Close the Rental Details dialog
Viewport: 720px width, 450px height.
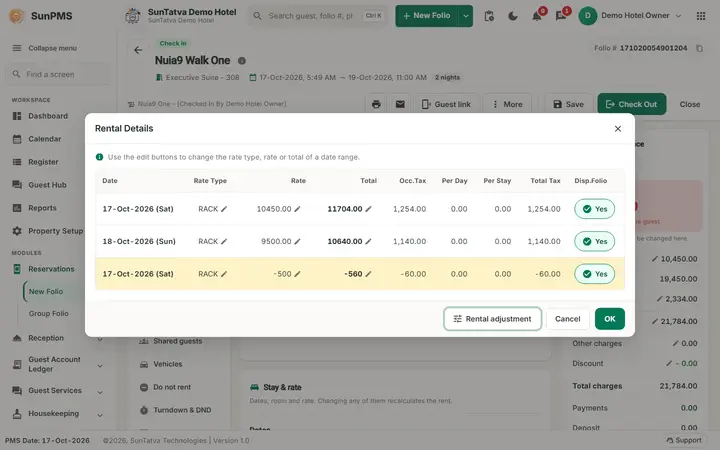(618, 129)
